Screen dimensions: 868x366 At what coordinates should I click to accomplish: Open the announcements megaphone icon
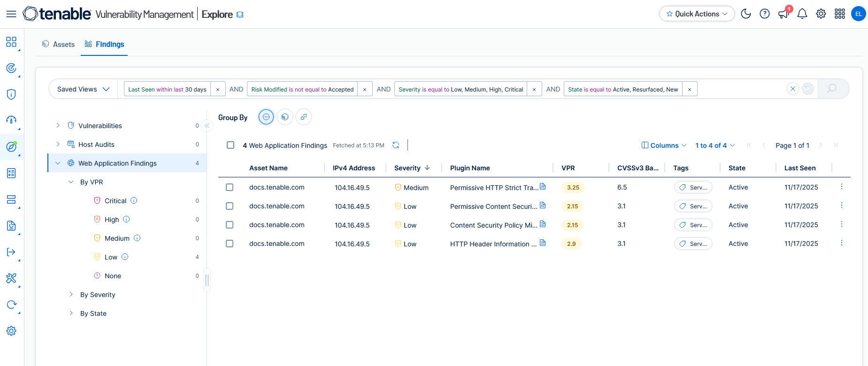coord(783,14)
